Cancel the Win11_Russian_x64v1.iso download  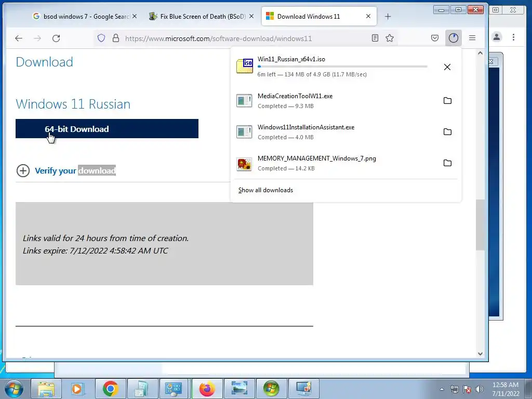[x=447, y=67]
